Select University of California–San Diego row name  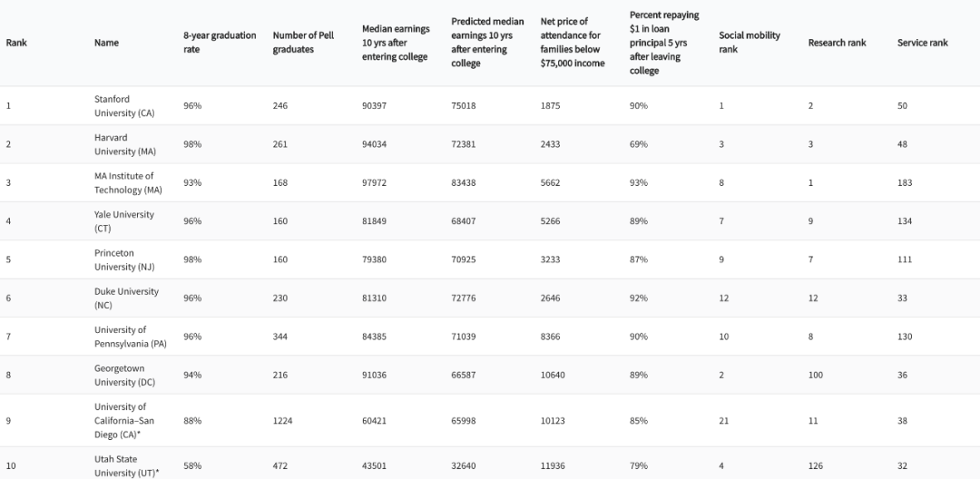(126, 420)
